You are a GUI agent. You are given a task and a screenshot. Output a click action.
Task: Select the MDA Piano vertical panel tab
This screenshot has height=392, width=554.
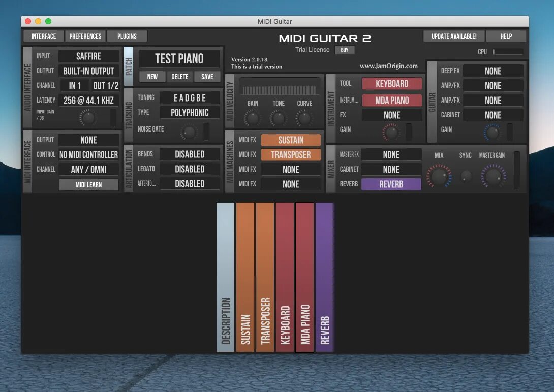coord(304,277)
